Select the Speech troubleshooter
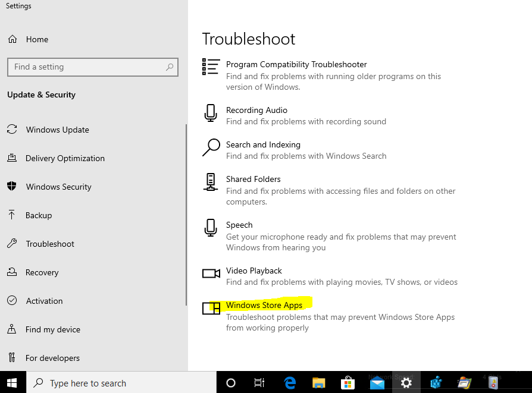This screenshot has height=393, width=532. click(x=239, y=225)
